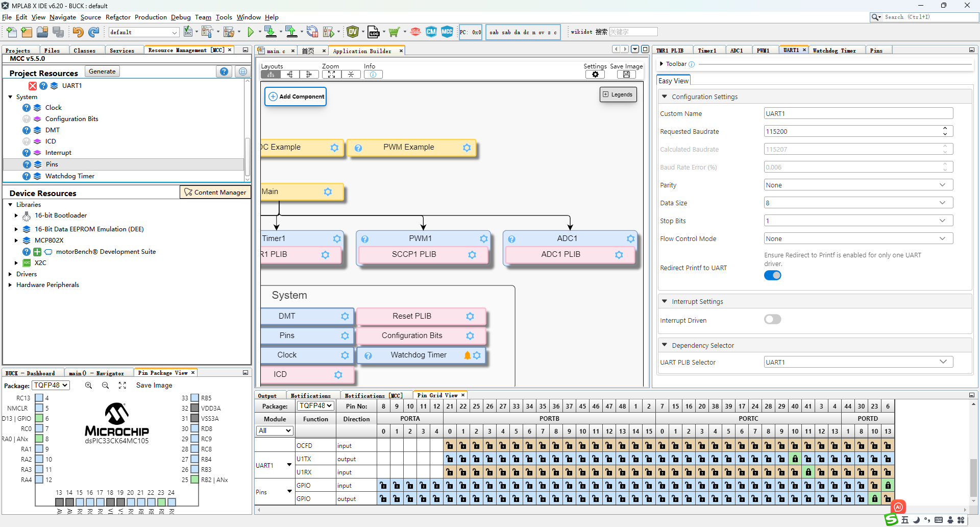Viewport: 980px width, 527px height.
Task: Switch to the main.c editor tab
Action: pos(276,51)
